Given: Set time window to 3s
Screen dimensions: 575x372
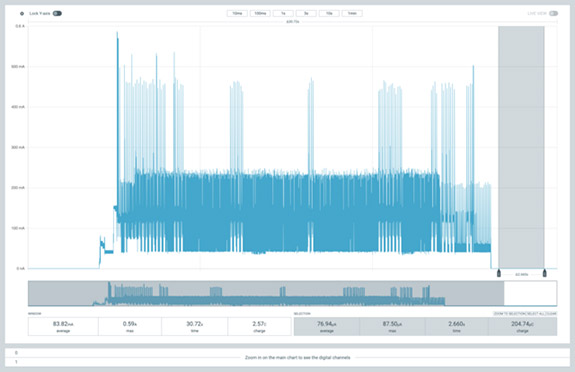Looking at the screenshot, I should tap(306, 13).
